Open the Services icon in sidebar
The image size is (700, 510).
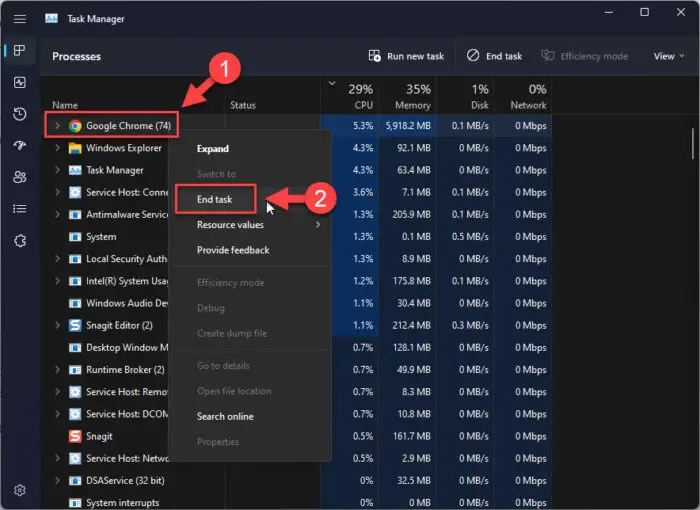(x=20, y=241)
